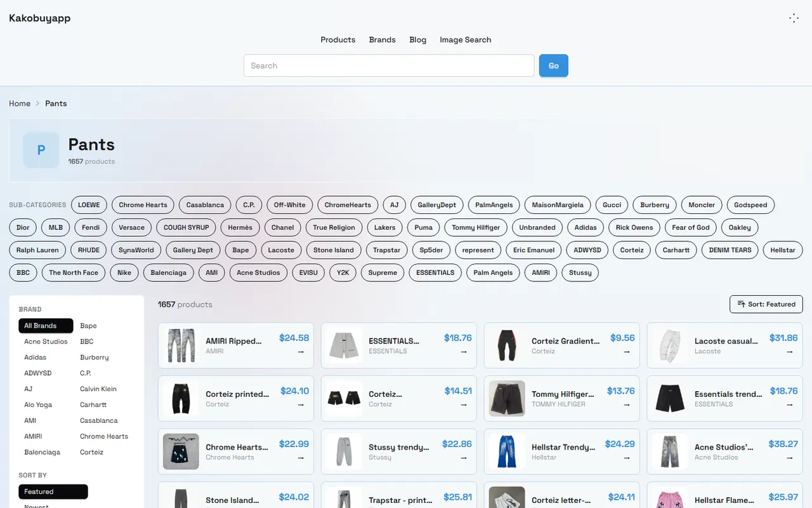Select the COUGH SYRUP sub-category chip
This screenshot has width=812, height=508.
coord(187,227)
